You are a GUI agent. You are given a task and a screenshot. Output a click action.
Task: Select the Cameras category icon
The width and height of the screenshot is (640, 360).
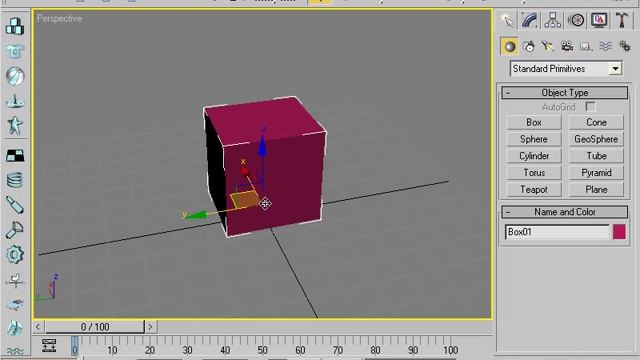567,47
